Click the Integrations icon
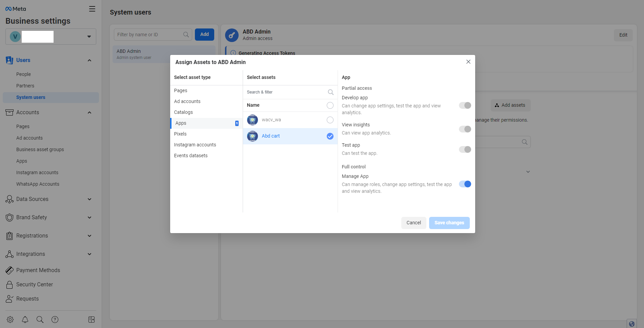The image size is (644, 328). [x=9, y=254]
